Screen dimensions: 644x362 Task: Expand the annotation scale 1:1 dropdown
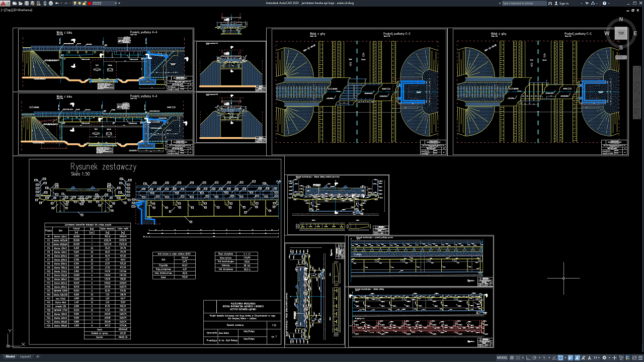coord(598,356)
